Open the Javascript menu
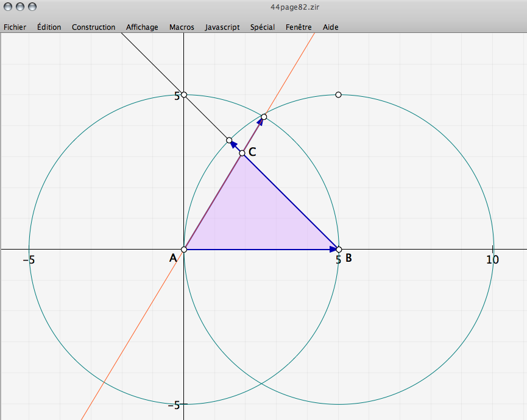Image resolution: width=527 pixels, height=420 pixels. 222,27
